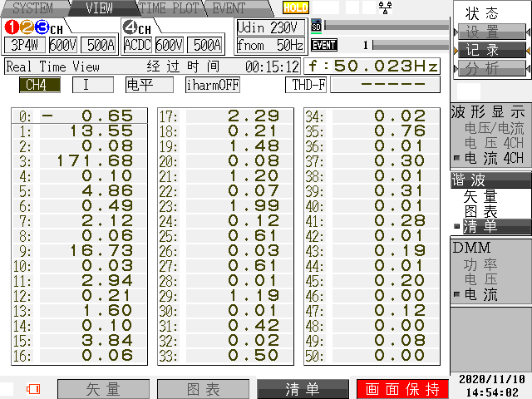Select 电流 4CH waveform display option
The width and height of the screenshot is (532, 399).
click(493, 157)
